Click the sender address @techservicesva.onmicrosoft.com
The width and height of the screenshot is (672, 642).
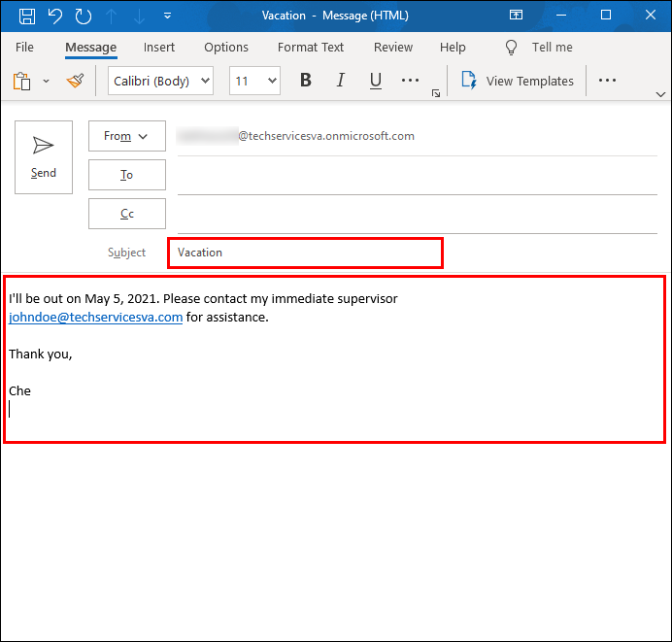pyautogui.click(x=326, y=136)
